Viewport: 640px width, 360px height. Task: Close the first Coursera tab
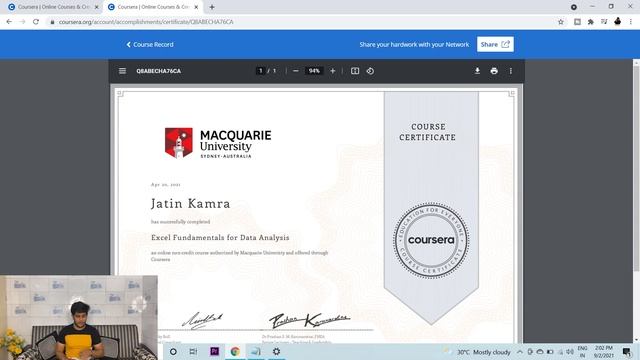tap(96, 7)
